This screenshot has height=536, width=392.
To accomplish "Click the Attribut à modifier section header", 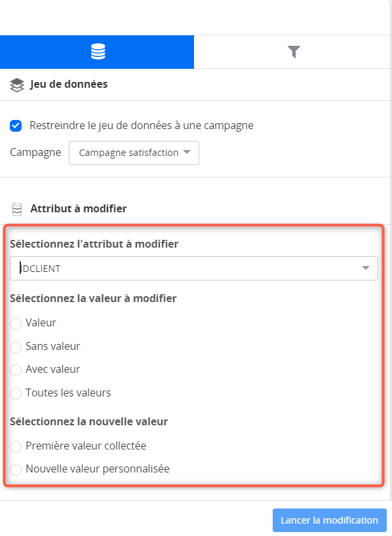I will (x=79, y=208).
